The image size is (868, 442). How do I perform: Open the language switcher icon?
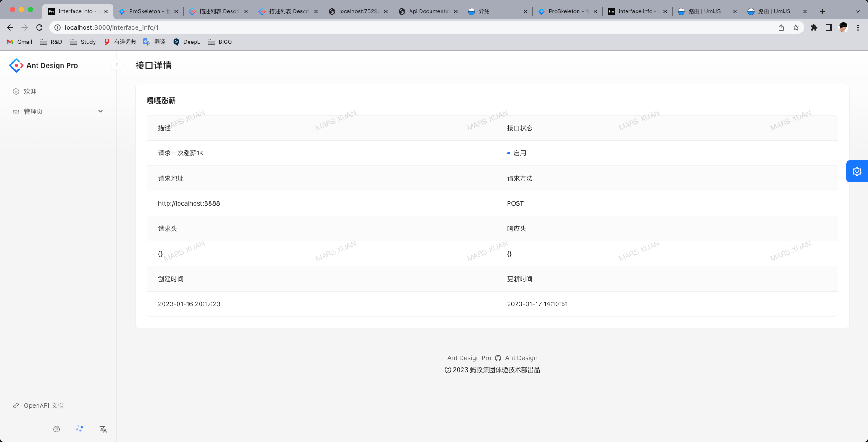[x=103, y=429]
